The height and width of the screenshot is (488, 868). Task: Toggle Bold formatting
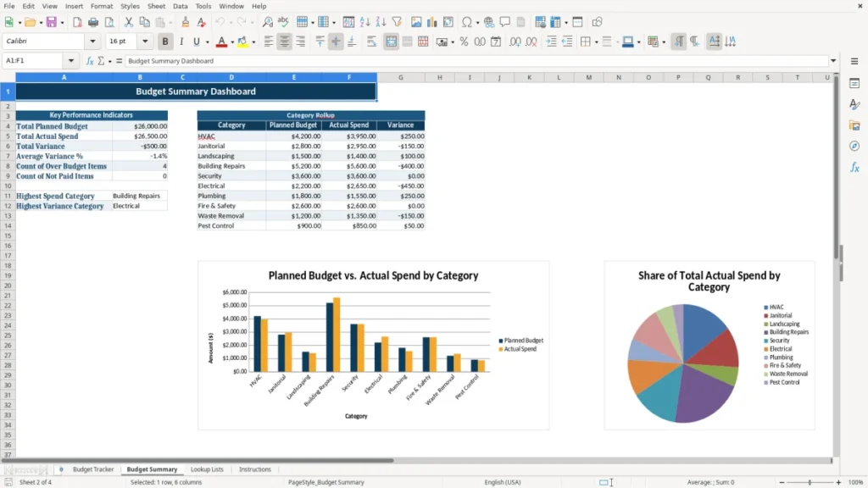pyautogui.click(x=165, y=42)
